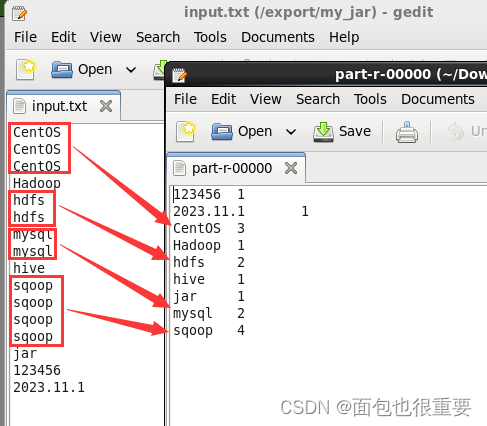Click the '123456 1' line in part-r-00000
Viewport: 487px width, 426px height.
pyautogui.click(x=209, y=194)
